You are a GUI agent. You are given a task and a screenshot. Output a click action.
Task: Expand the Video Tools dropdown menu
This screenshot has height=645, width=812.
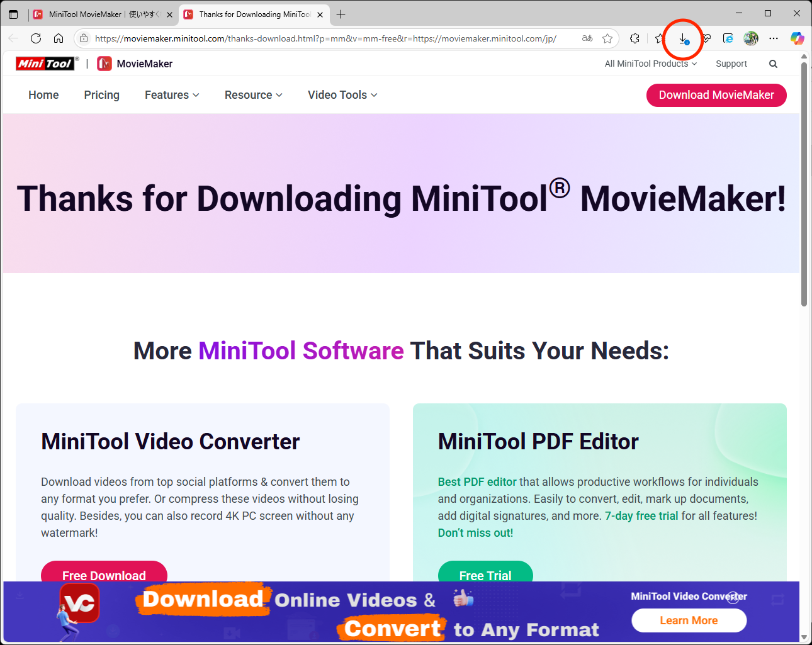(x=342, y=95)
